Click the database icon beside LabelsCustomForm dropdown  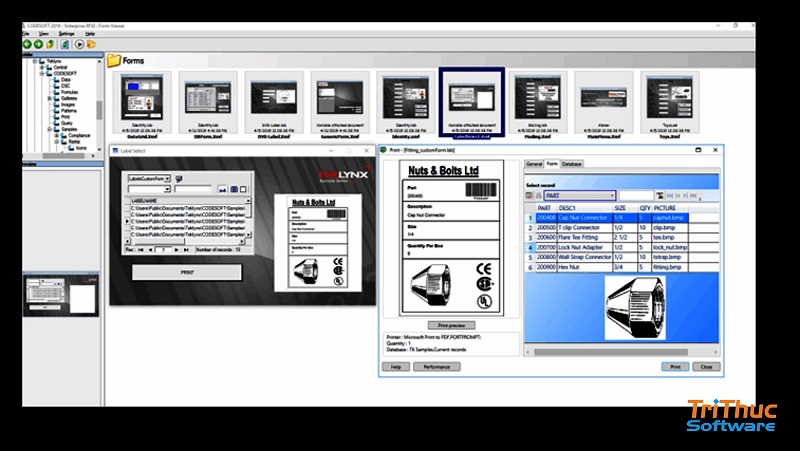click(178, 177)
